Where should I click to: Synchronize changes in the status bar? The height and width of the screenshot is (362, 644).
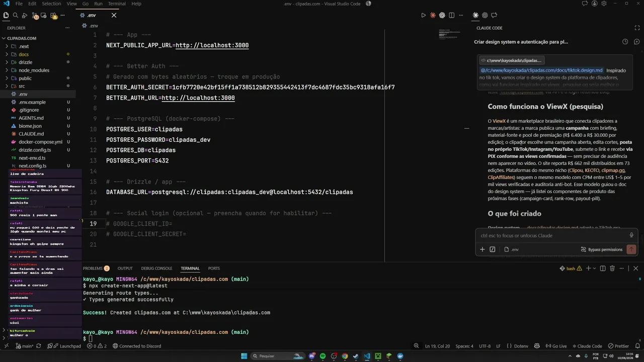point(39,346)
